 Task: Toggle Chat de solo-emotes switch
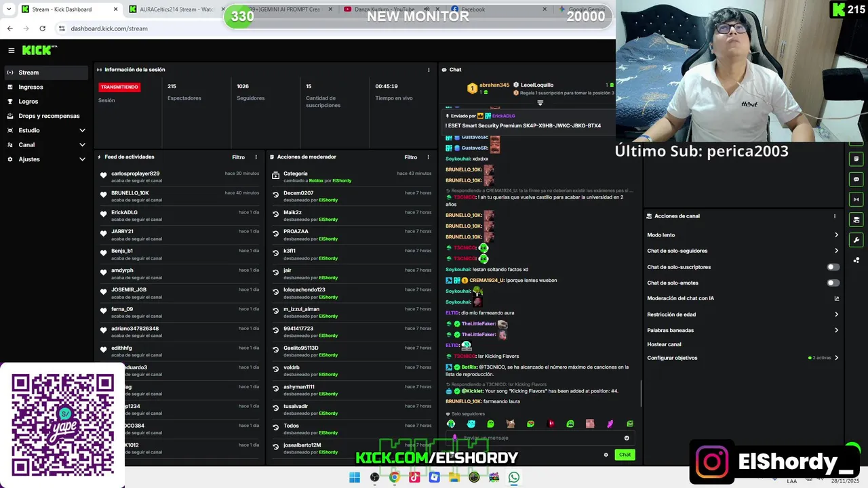point(833,283)
